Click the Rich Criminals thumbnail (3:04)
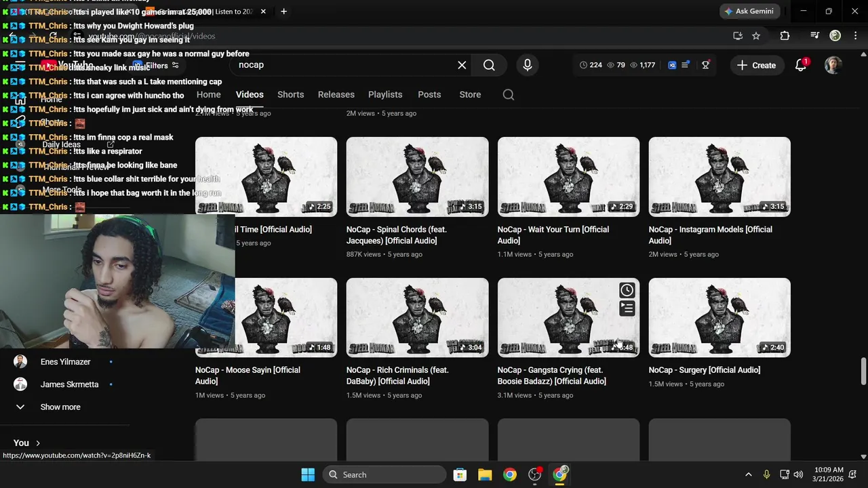868x488 pixels. [x=417, y=317]
